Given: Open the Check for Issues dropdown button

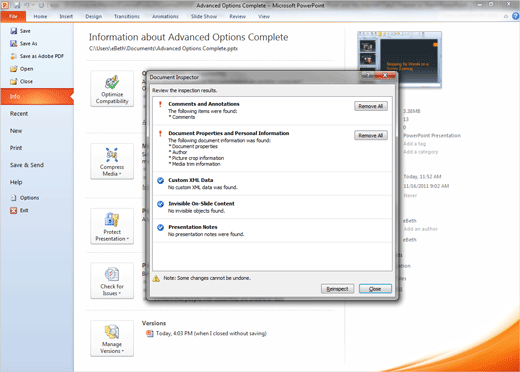Looking at the screenshot, I should [112, 281].
